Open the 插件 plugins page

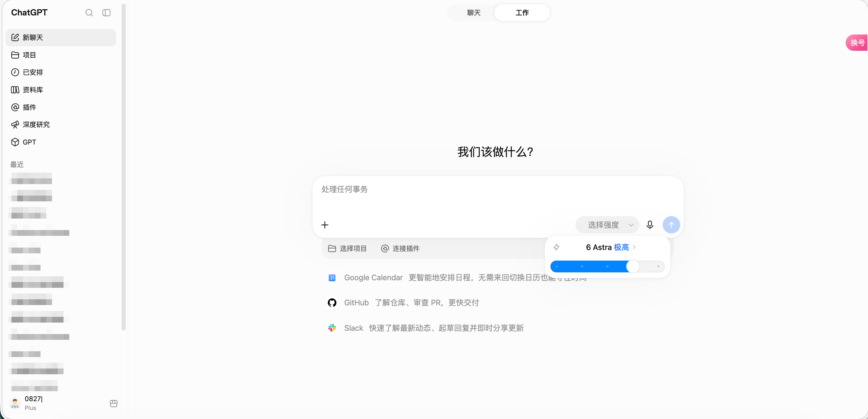[61, 107]
